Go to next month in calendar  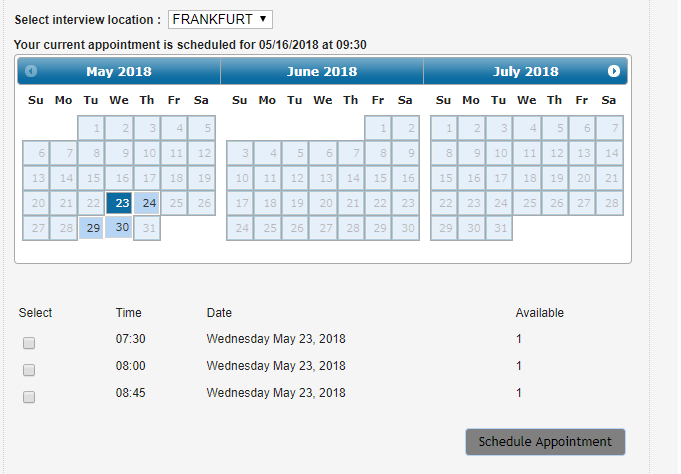point(614,71)
